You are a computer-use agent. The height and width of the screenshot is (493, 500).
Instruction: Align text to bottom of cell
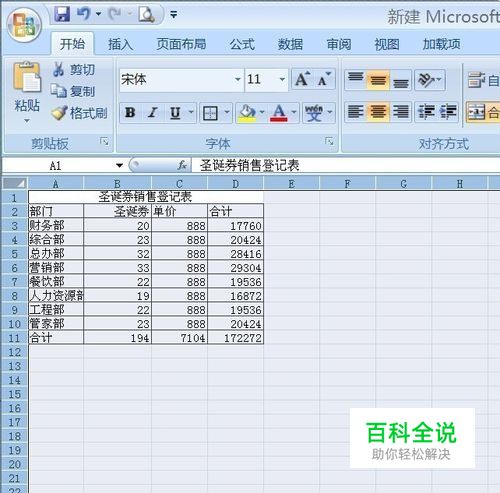tap(401, 80)
